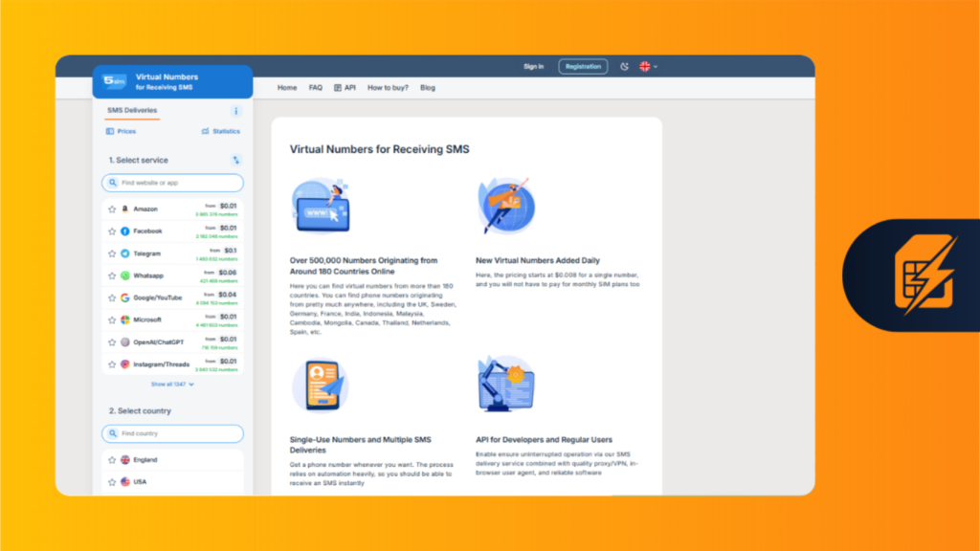Open the Statistics link in sidebar
The height and width of the screenshot is (551, 980).
click(221, 132)
